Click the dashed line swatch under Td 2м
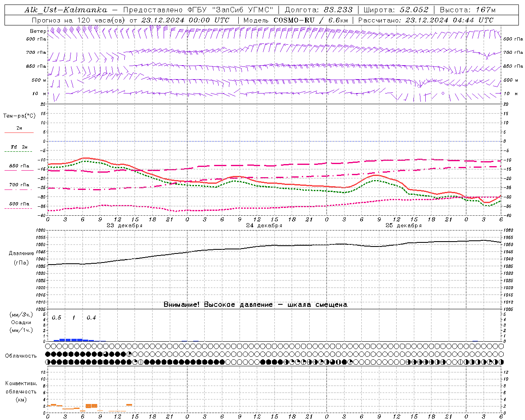Screen dimensions: 525x420 (x=19, y=152)
